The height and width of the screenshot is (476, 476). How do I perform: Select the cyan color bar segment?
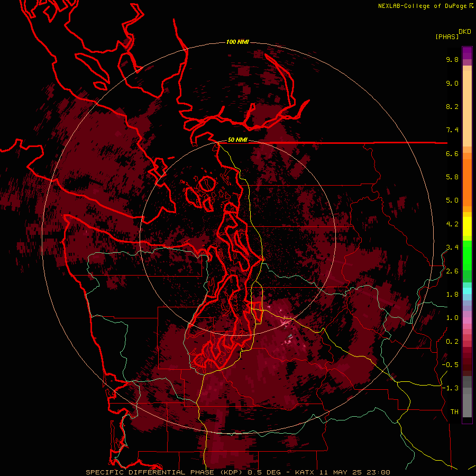point(467,291)
